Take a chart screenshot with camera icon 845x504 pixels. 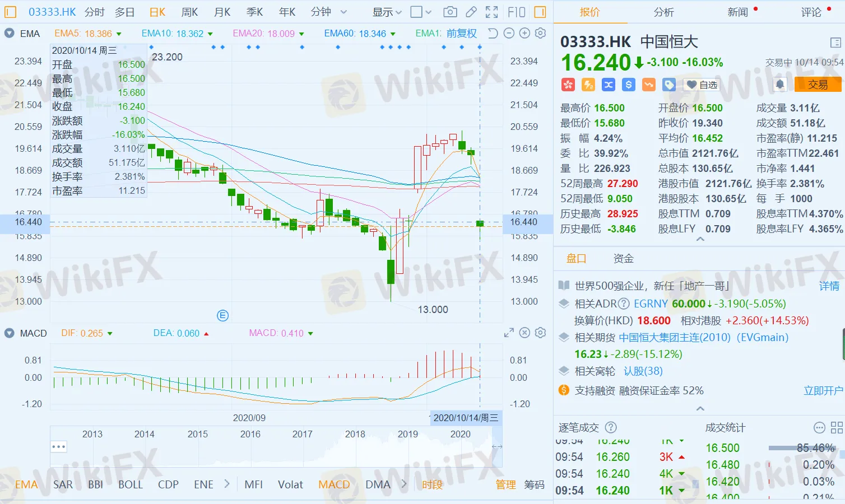(449, 12)
